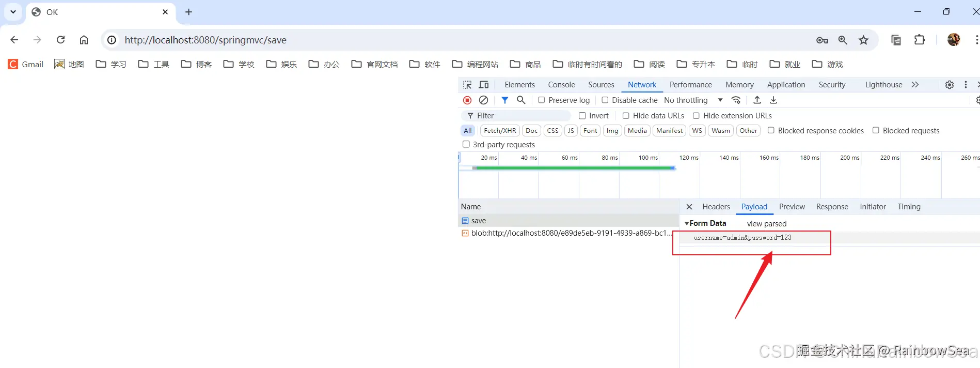Viewport: 980px width, 368px height.
Task: Open network conditions wifi icon
Action: coord(736,100)
